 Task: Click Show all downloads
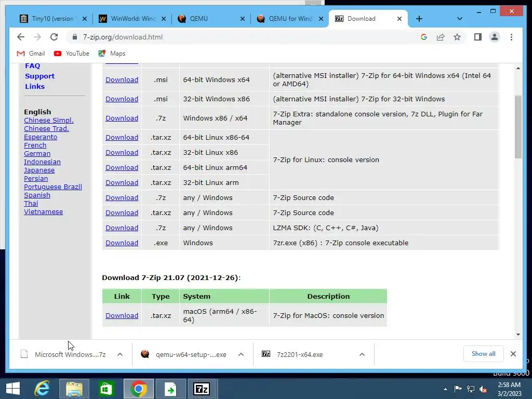483,354
